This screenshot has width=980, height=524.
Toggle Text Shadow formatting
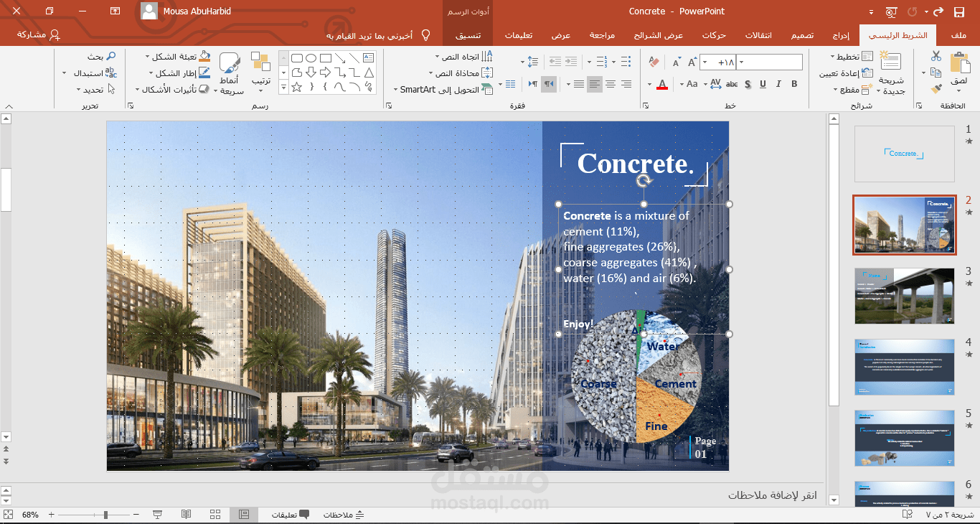(748, 84)
